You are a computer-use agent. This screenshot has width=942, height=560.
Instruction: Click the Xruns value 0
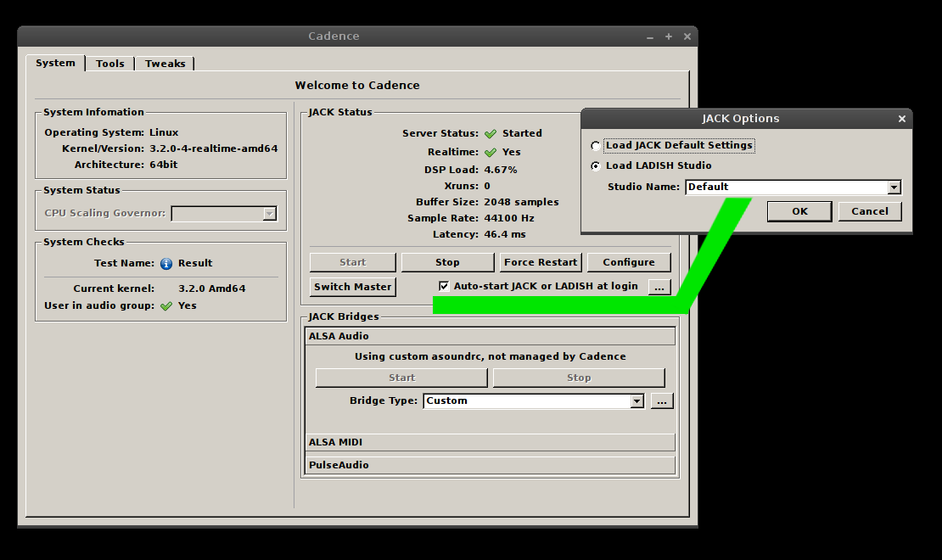[487, 187]
